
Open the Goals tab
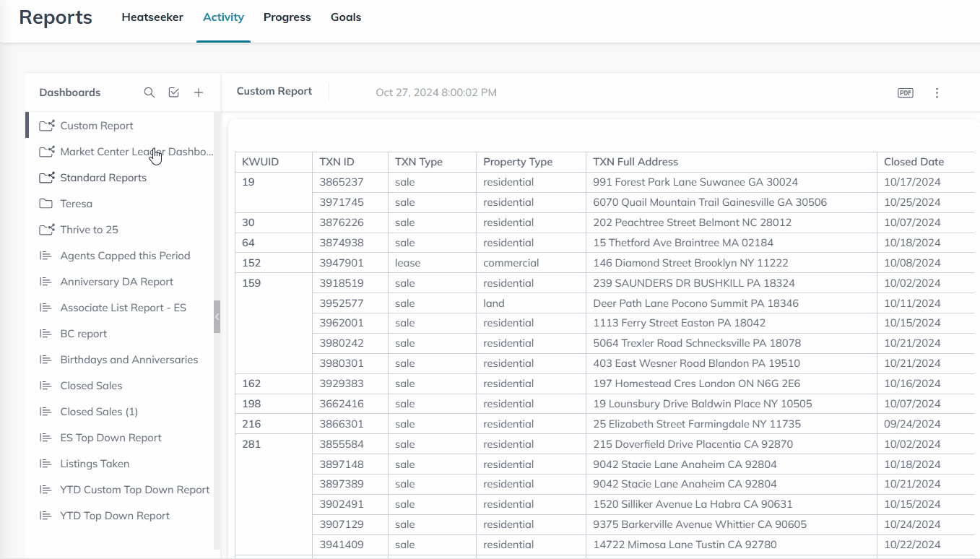click(x=346, y=17)
